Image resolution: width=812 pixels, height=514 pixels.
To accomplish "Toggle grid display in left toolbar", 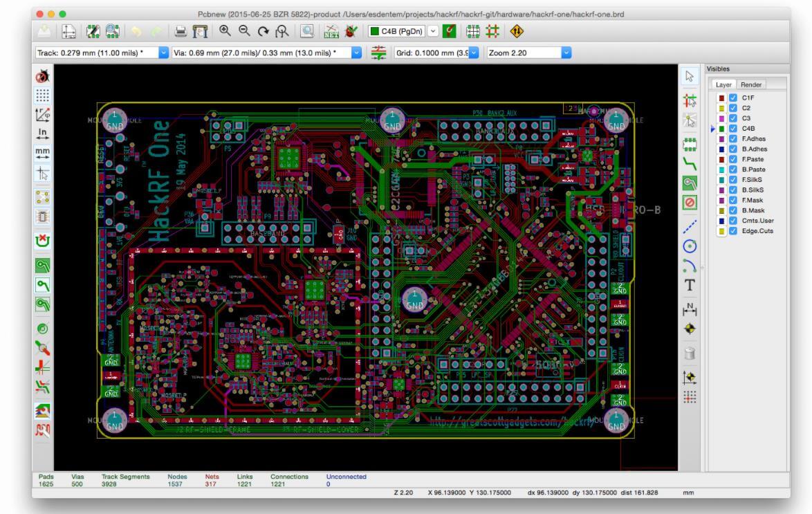I will coord(42,95).
